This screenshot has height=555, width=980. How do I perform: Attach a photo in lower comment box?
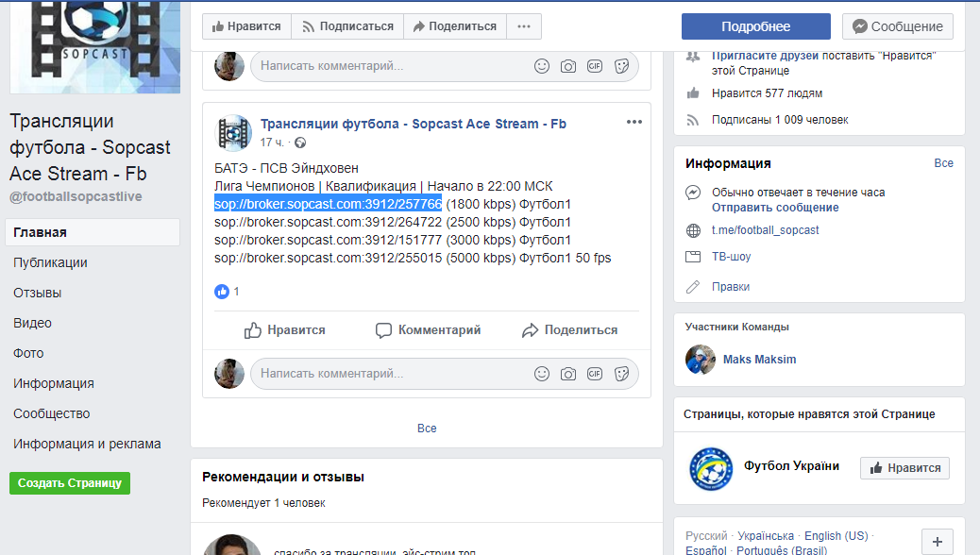click(568, 374)
